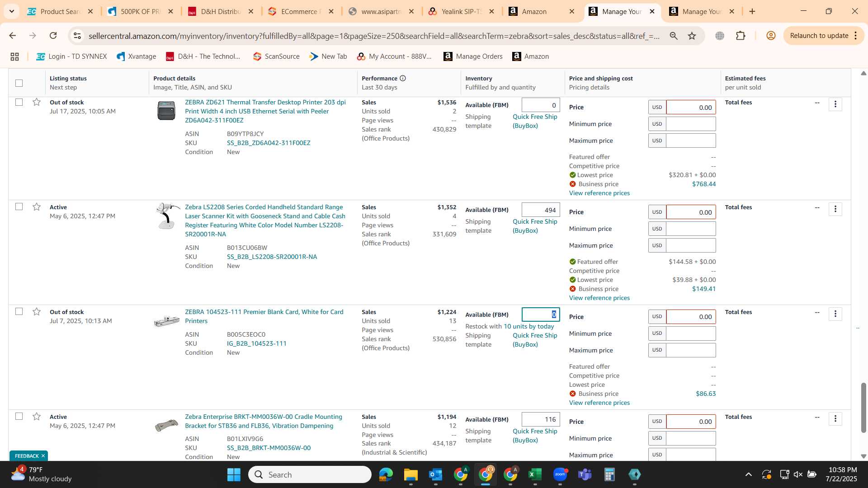Click View reference prices for 104523-111

599,403
